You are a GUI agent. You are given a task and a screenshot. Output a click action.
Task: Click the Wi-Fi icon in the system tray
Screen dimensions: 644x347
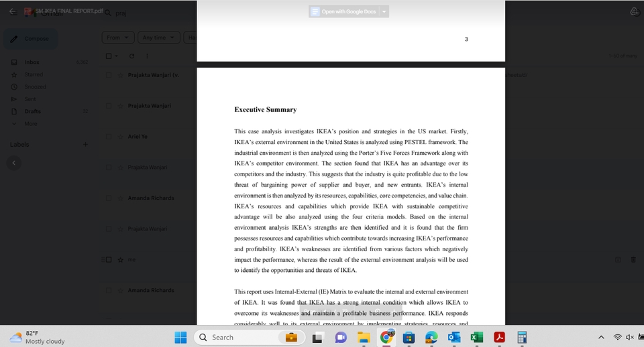pos(617,337)
